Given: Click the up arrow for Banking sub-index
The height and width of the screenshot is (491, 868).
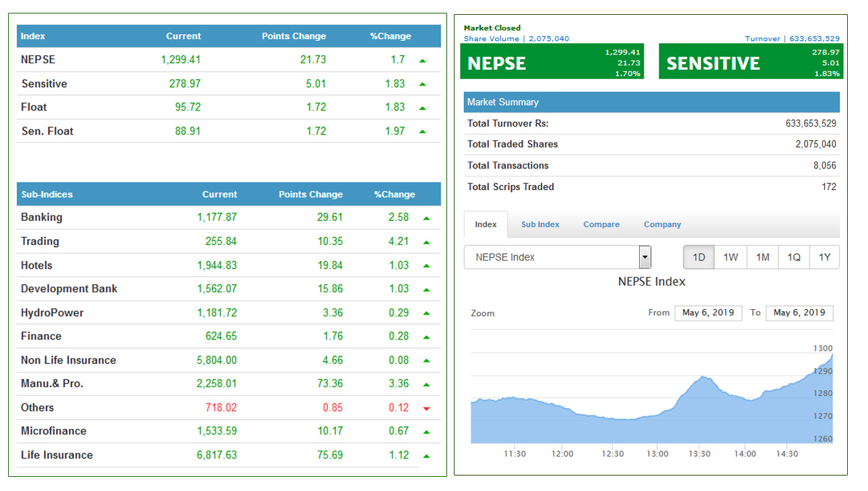Looking at the screenshot, I should (426, 218).
